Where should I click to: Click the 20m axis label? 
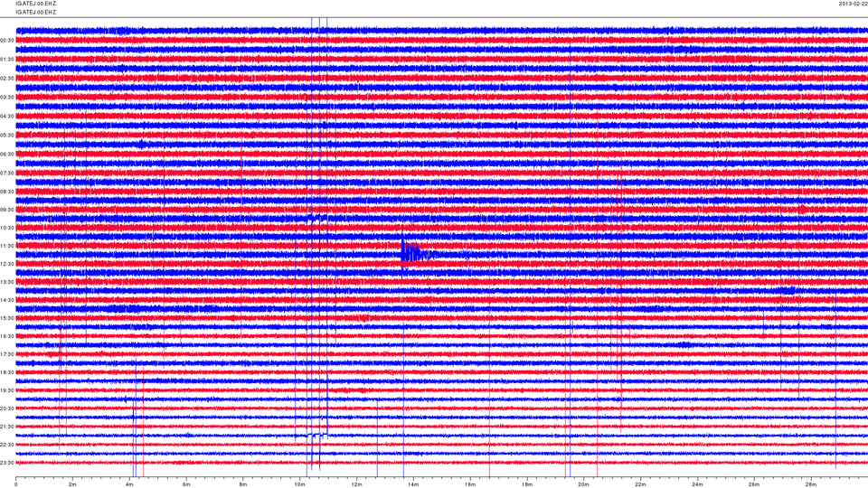click(x=583, y=484)
